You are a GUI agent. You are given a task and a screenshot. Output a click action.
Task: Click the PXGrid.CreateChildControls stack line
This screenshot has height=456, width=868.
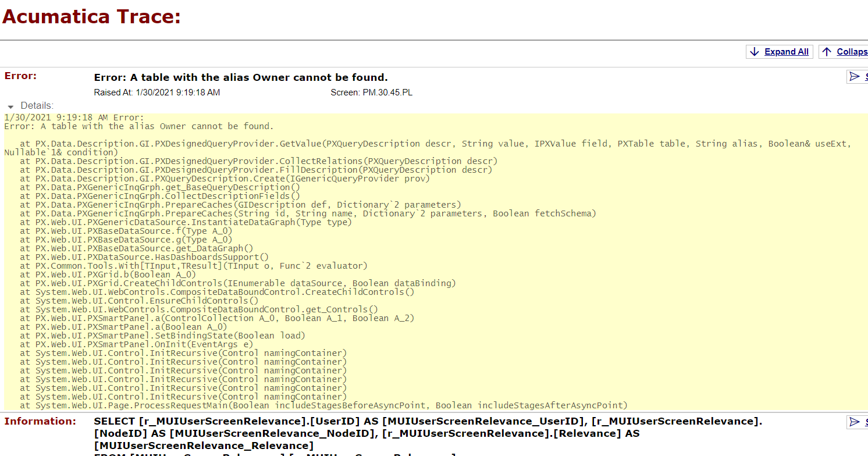[x=238, y=283]
